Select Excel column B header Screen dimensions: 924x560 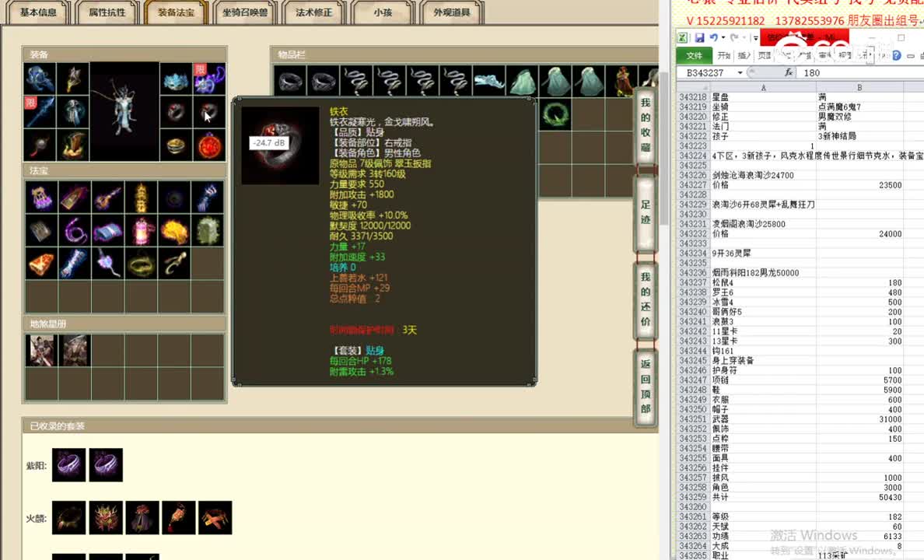(859, 87)
